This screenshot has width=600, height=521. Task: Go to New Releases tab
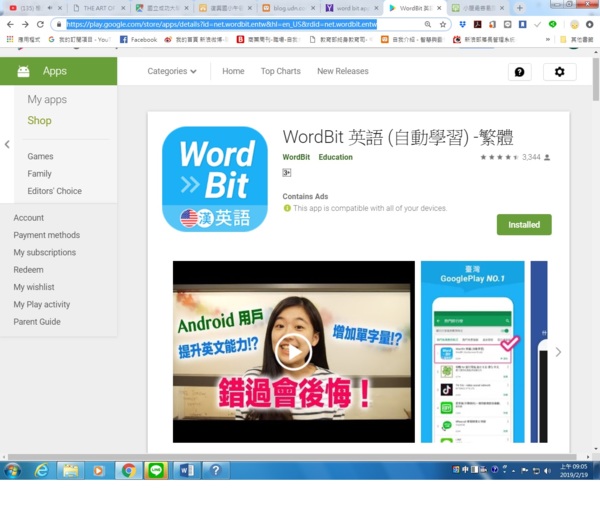coord(342,71)
